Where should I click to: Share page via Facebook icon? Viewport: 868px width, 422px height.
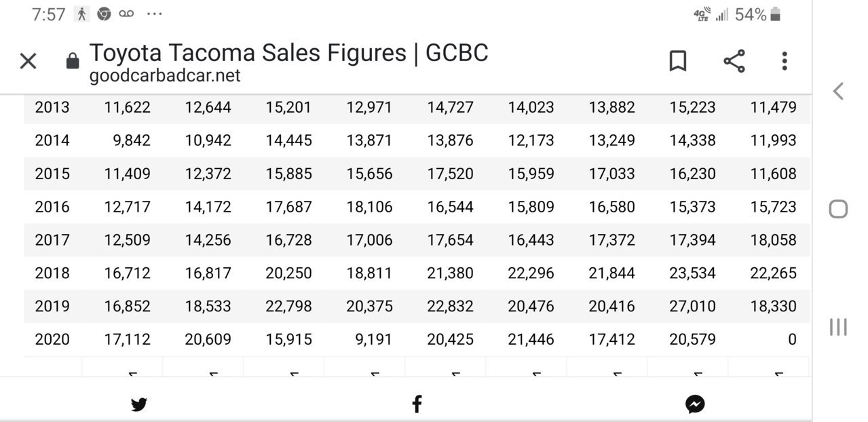417,405
